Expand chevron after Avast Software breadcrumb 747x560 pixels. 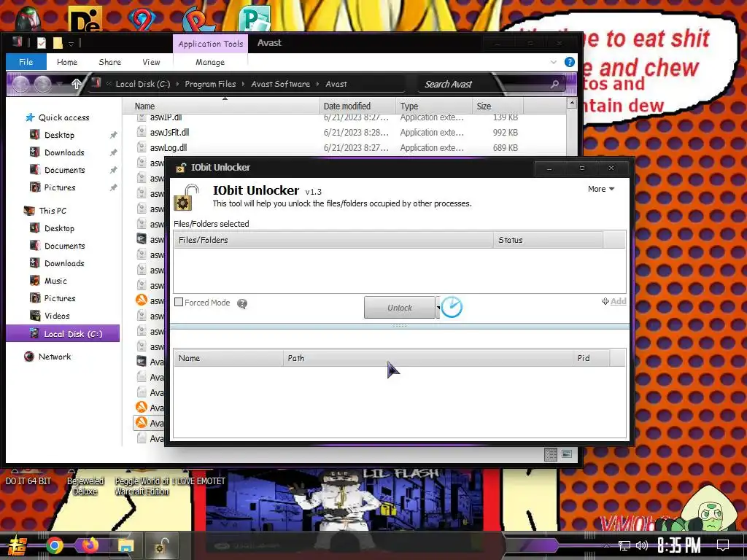318,84
